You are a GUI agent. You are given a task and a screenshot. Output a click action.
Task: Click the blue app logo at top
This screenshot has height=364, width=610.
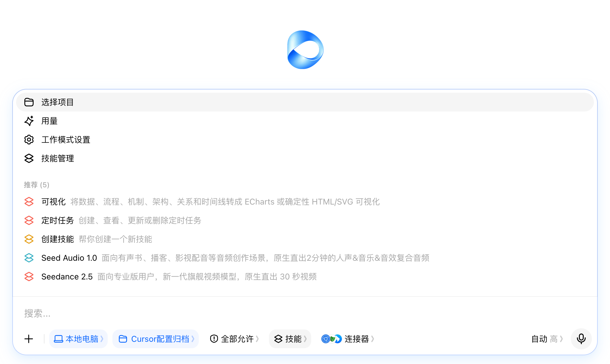(x=305, y=50)
